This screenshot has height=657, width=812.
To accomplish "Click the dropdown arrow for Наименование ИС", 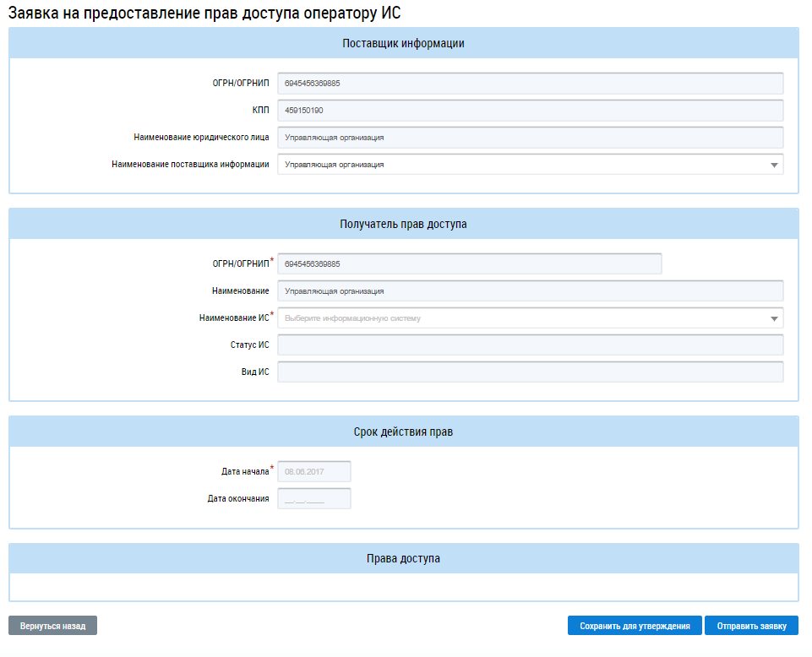I will [x=773, y=319].
